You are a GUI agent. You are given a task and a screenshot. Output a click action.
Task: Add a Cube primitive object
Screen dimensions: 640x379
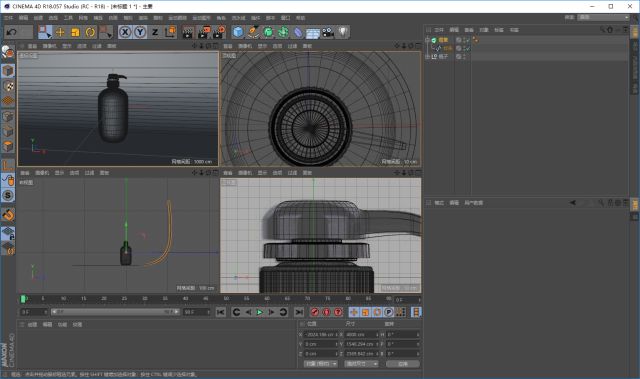(238, 32)
